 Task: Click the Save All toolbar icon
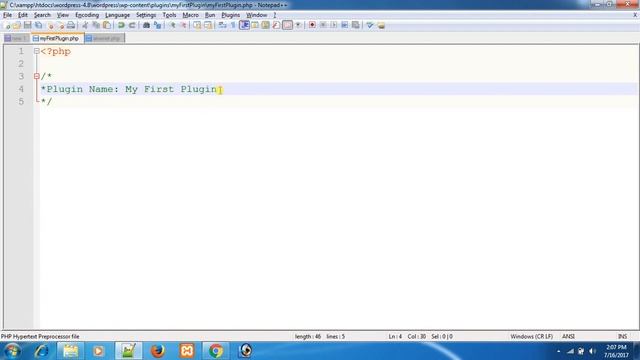[38, 25]
